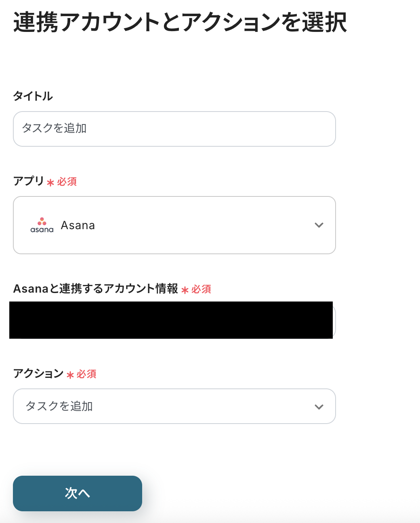This screenshot has width=420, height=523.
Task: Open the action dropdown showing タスクを追加
Action: tap(174, 406)
